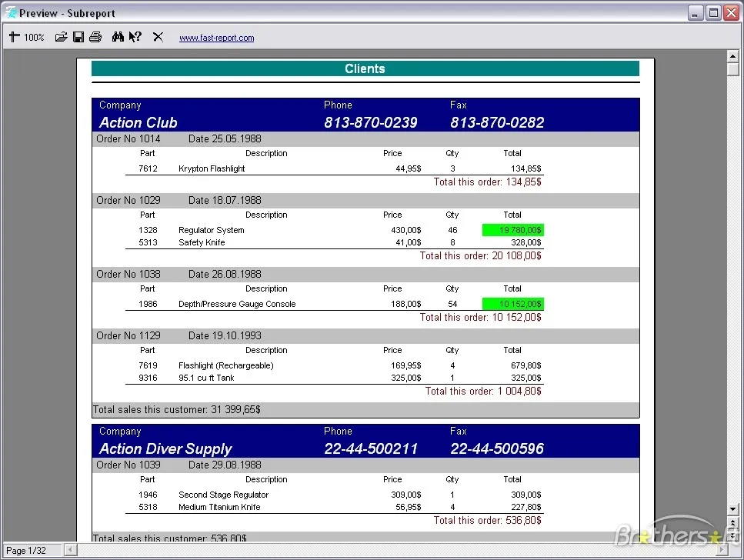Click the vertical scrollbar thumb
Image resolution: width=744 pixels, height=560 pixels.
point(732,69)
